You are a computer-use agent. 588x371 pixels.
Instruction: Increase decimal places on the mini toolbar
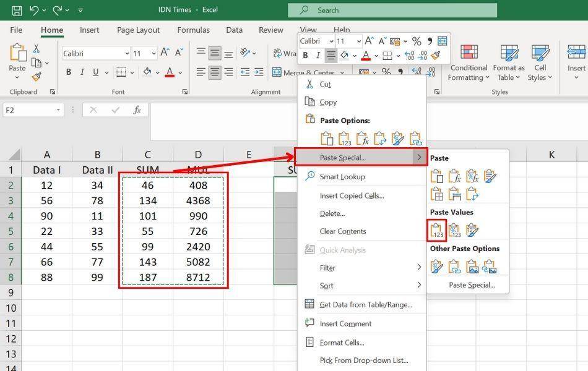(x=410, y=56)
